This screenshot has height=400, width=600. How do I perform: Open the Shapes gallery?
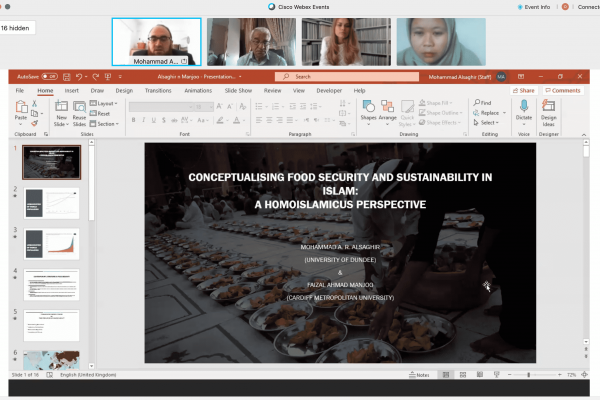[368, 111]
